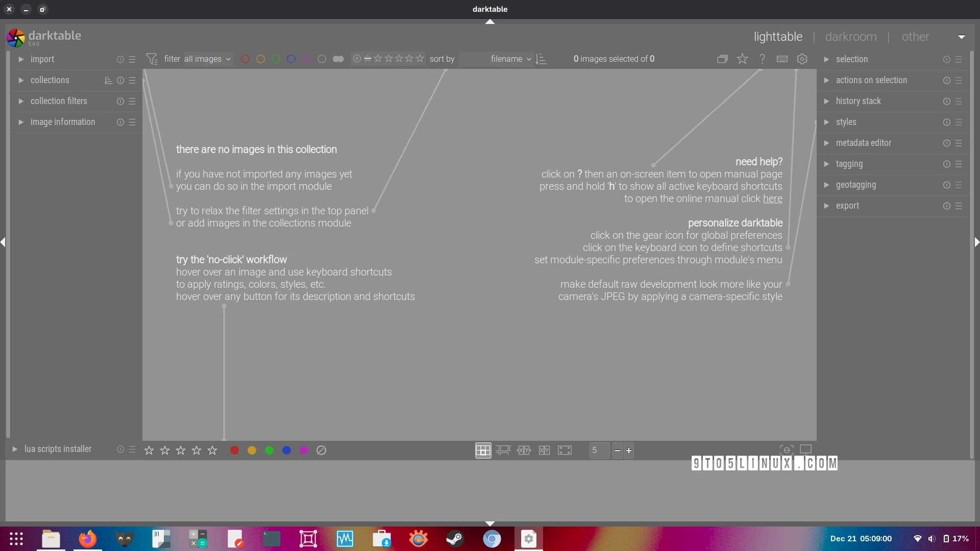Click the sort direction icon beside filename
This screenshot has height=551, width=980.
coord(542,59)
